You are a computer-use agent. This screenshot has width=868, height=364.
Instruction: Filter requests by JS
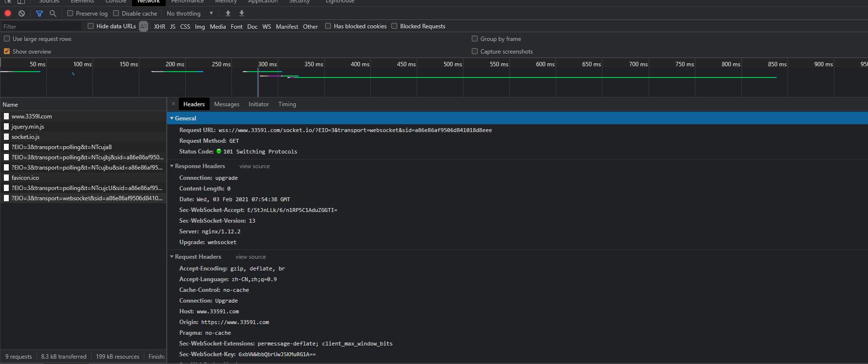pyautogui.click(x=173, y=26)
